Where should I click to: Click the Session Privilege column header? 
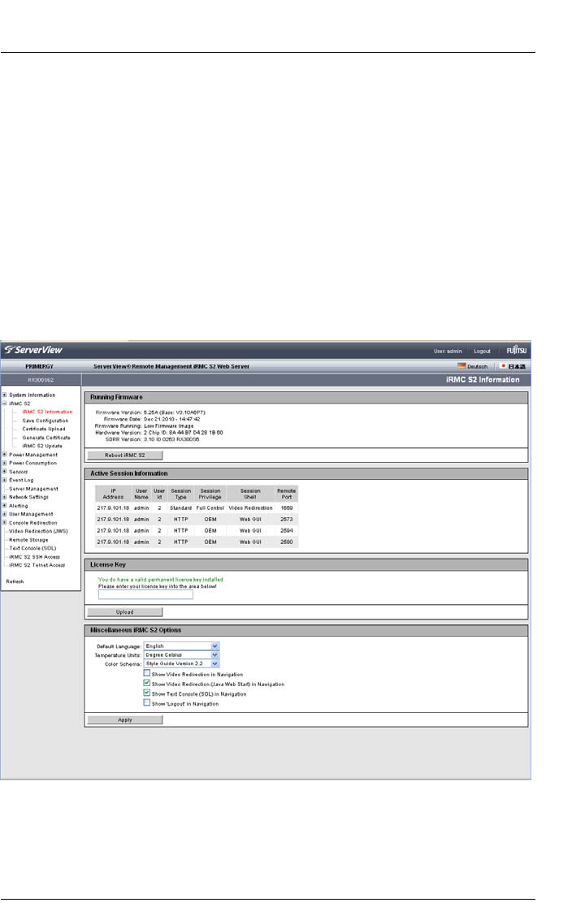210,494
